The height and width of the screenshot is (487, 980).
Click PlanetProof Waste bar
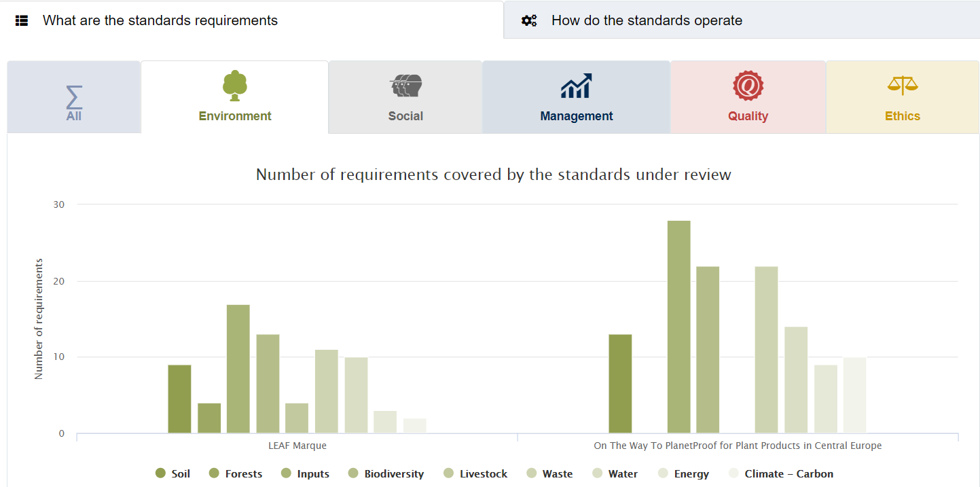(766, 350)
